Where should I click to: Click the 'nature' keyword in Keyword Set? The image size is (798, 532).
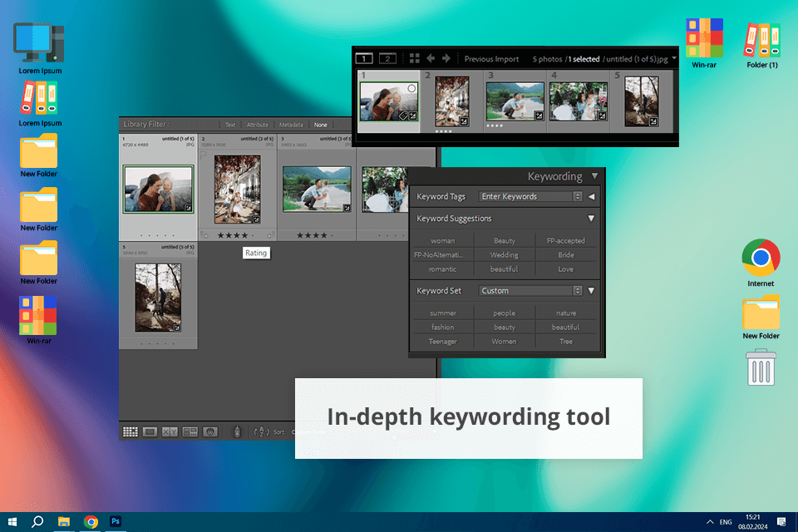(566, 313)
